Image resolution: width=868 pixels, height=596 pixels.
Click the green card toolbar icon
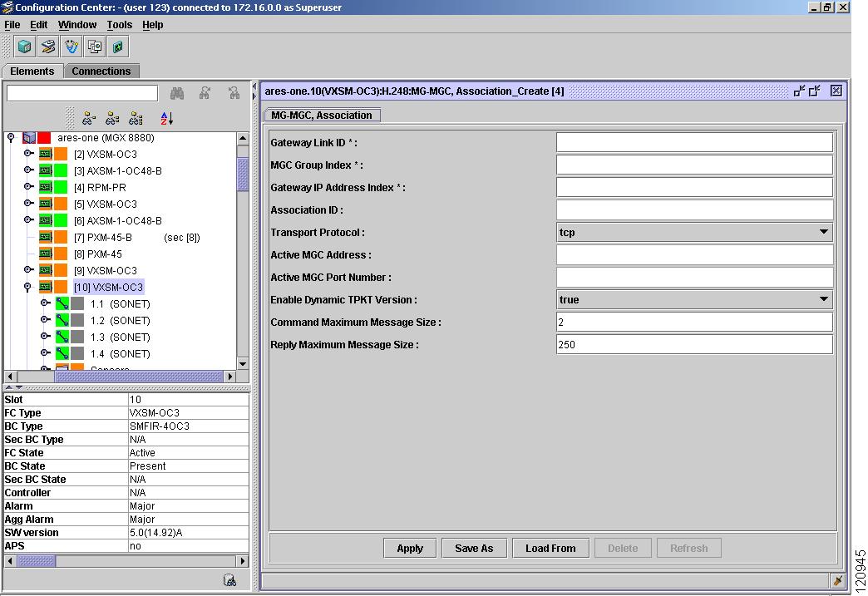[x=118, y=47]
